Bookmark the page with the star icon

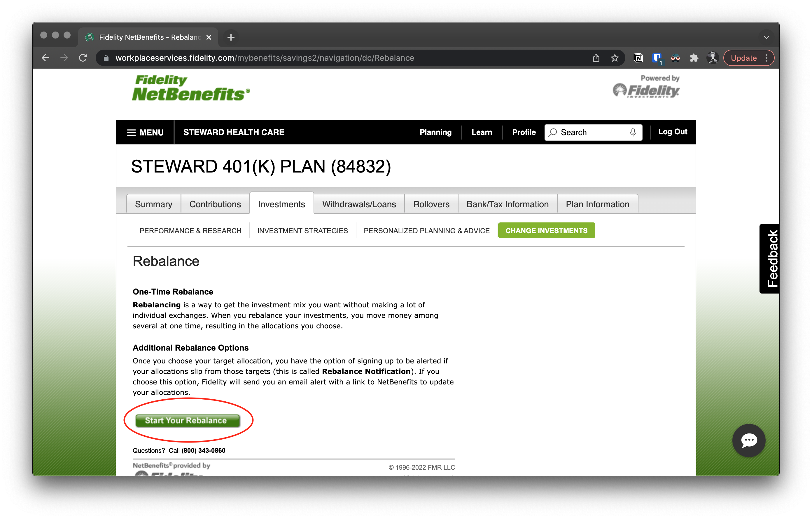[615, 58]
